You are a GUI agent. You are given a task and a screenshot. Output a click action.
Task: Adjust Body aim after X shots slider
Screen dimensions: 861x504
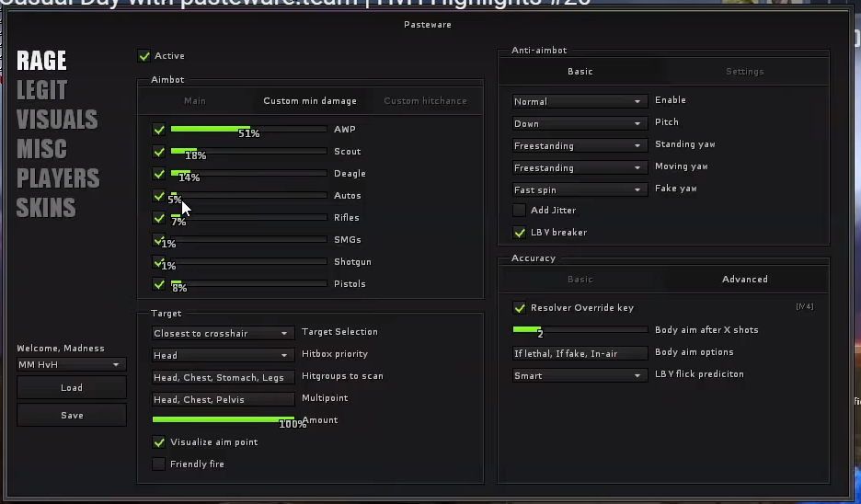pos(580,329)
